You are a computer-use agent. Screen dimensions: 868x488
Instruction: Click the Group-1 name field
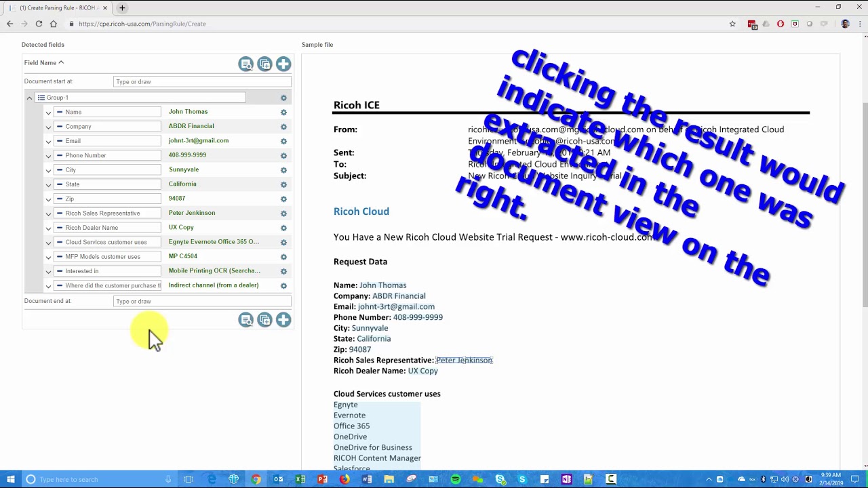click(141, 98)
